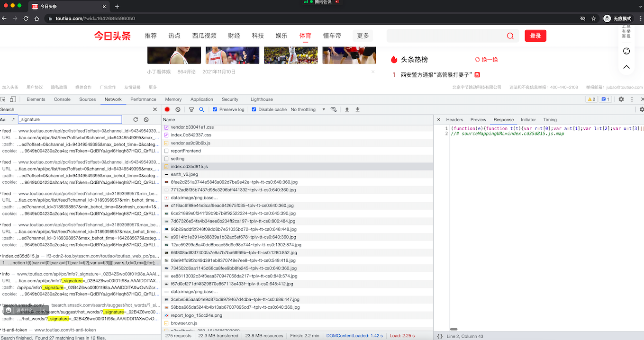This screenshot has height=340, width=644.
Task: Collapse the index.cd35d815.js search result group
Action: tap(1, 256)
